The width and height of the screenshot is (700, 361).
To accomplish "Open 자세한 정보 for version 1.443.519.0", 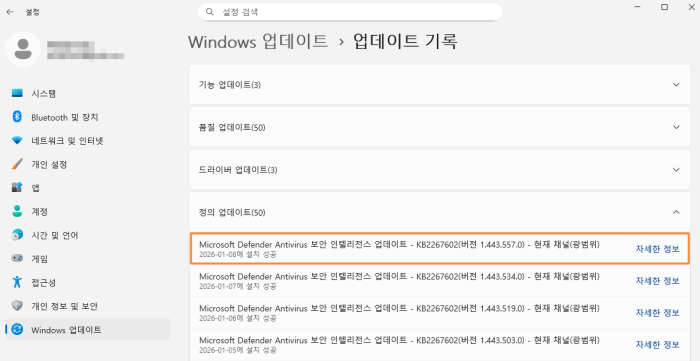I will coord(657,313).
